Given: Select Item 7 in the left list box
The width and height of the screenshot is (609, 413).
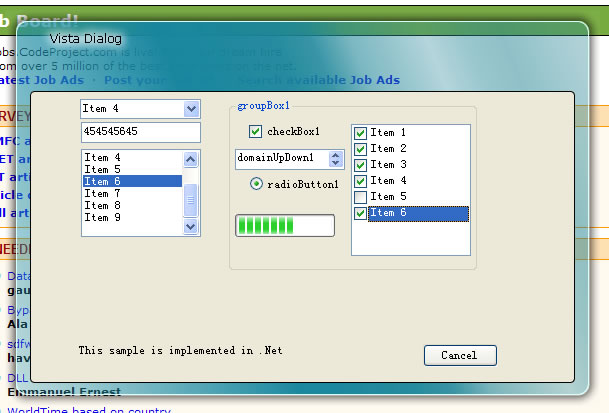Looking at the screenshot, I should click(132, 193).
